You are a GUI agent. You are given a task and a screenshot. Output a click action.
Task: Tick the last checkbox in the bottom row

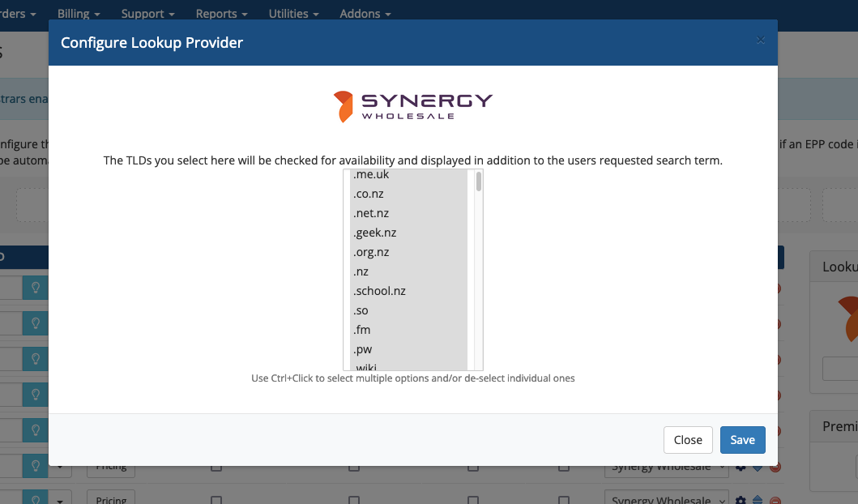point(563,500)
